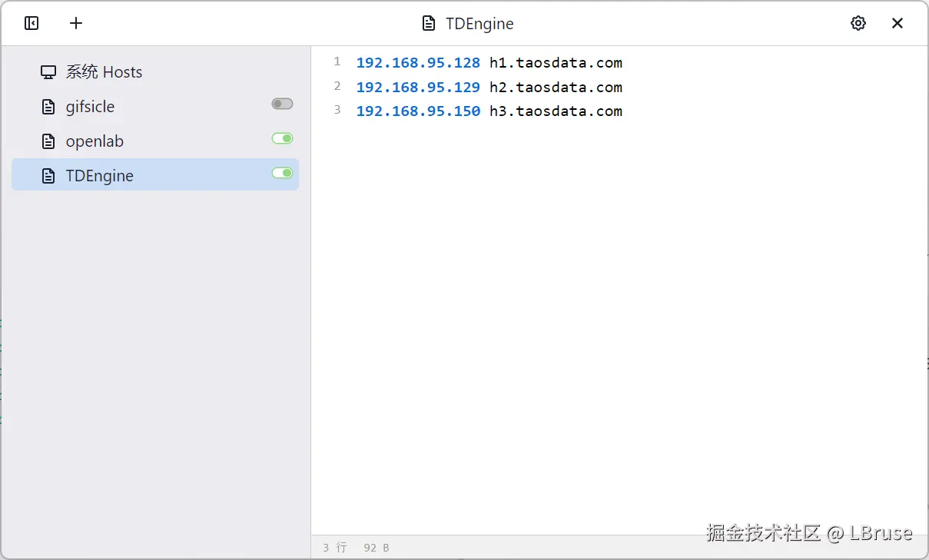Viewport: 929px width, 560px height.
Task: Click line number 1 in the gutter
Action: [x=337, y=61]
